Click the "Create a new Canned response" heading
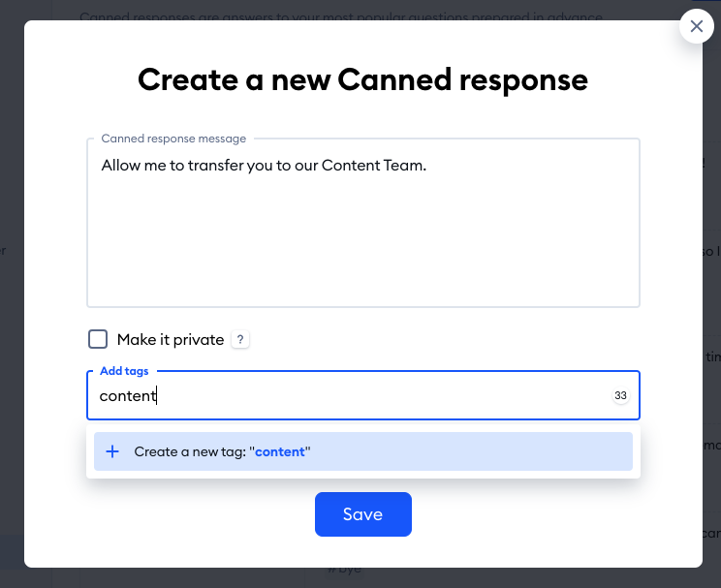The image size is (721, 588). click(x=362, y=79)
